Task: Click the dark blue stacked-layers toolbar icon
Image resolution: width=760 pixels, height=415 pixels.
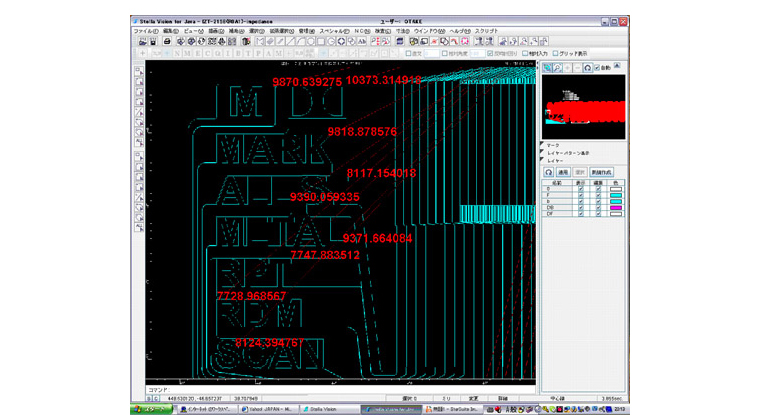Action: tap(400, 42)
